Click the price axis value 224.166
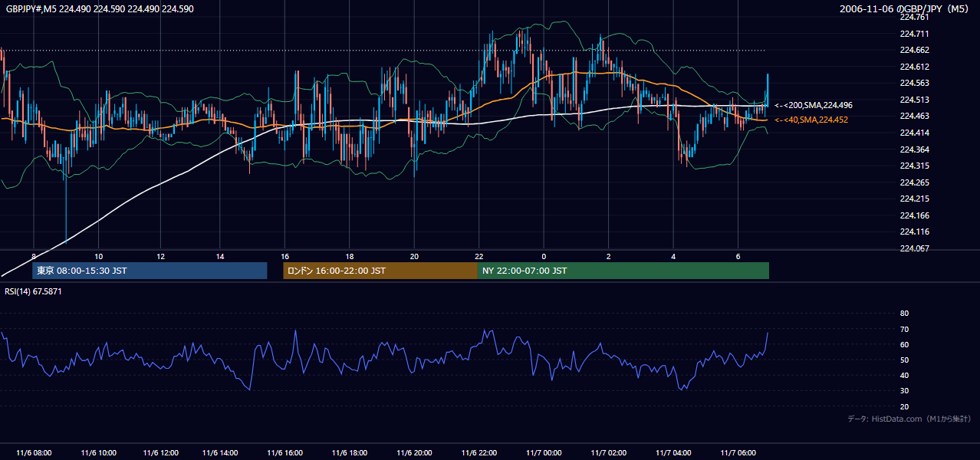The width and height of the screenshot is (980, 460). [914, 215]
